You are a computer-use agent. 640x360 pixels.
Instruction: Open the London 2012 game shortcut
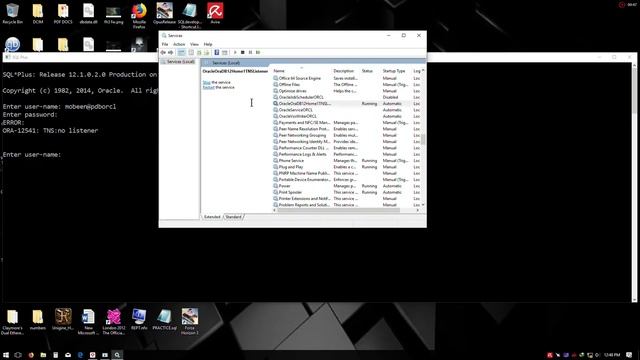114,322
